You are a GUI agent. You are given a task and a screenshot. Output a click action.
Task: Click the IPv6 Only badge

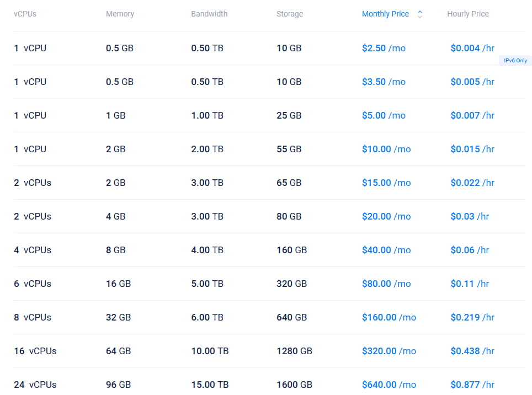click(515, 61)
